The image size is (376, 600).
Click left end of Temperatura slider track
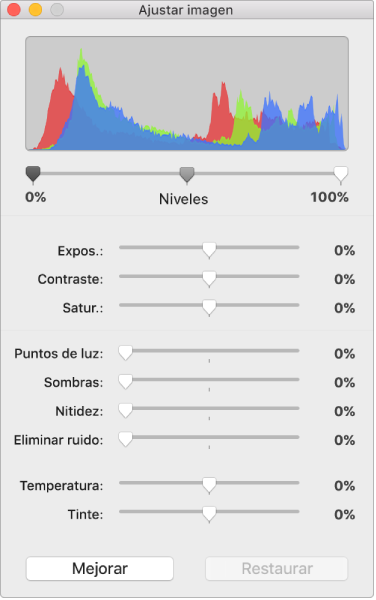122,483
